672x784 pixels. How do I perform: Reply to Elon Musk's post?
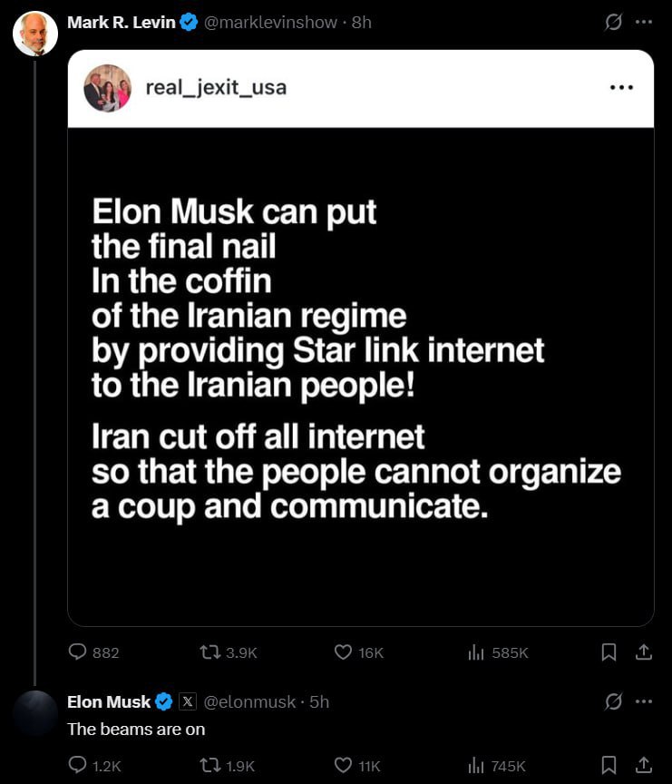[94, 766]
